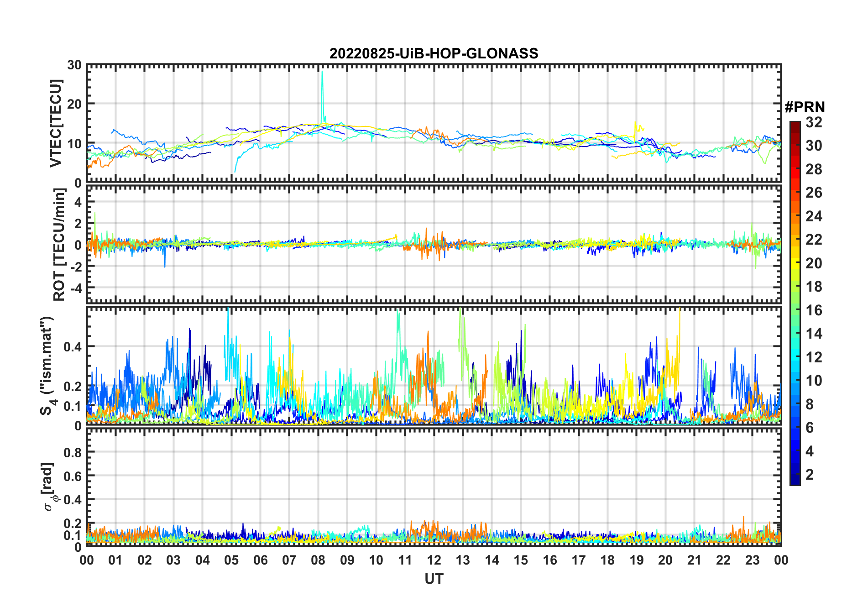Click the -4 tick on ROT axis
Image resolution: width=868 pixels, height=607 pixels.
(x=75, y=288)
